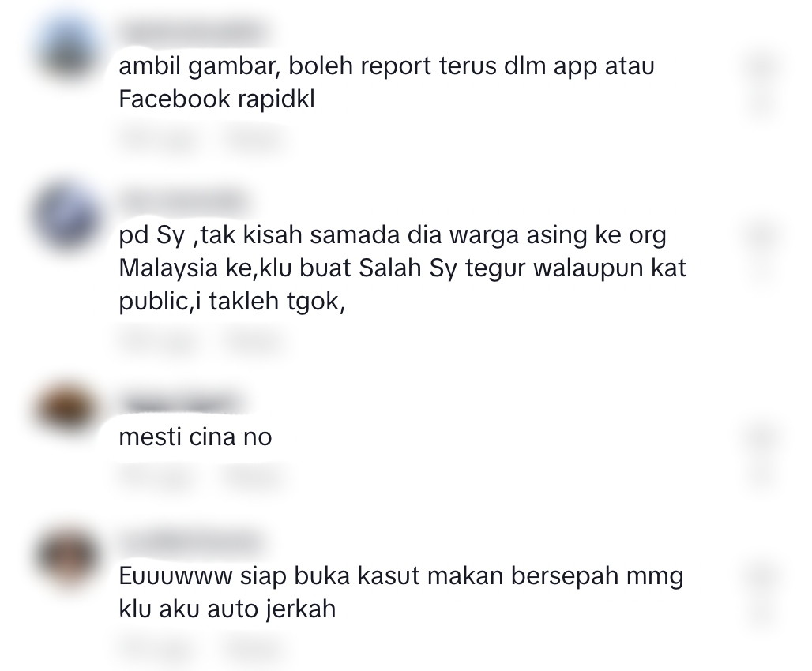Open avatar of the 'ambil gambar' commenter
The height and width of the screenshot is (671, 812).
(67, 49)
